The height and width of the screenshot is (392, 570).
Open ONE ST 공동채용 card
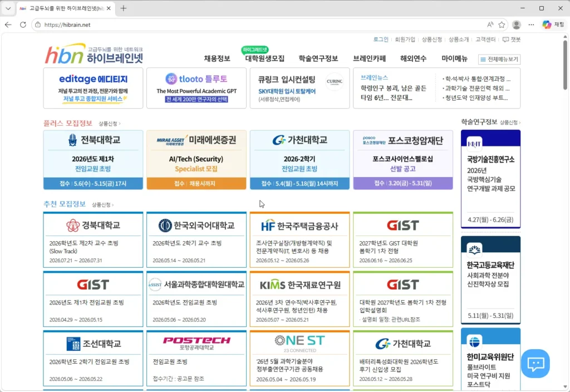click(x=299, y=358)
